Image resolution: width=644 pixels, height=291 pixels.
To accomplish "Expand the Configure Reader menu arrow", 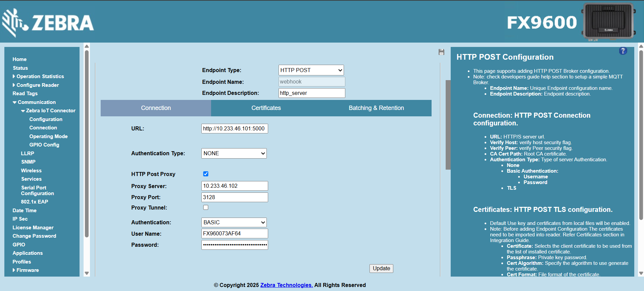I will [x=14, y=85].
